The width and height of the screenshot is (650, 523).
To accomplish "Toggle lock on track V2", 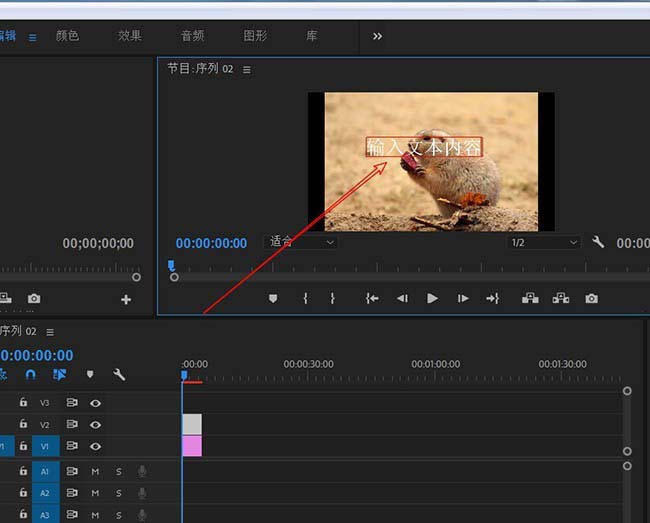I will [x=23, y=425].
